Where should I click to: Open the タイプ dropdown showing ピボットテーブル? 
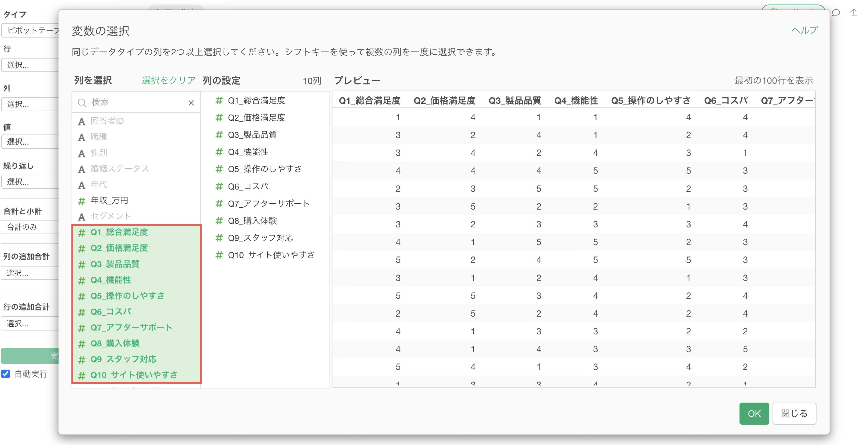pos(30,30)
